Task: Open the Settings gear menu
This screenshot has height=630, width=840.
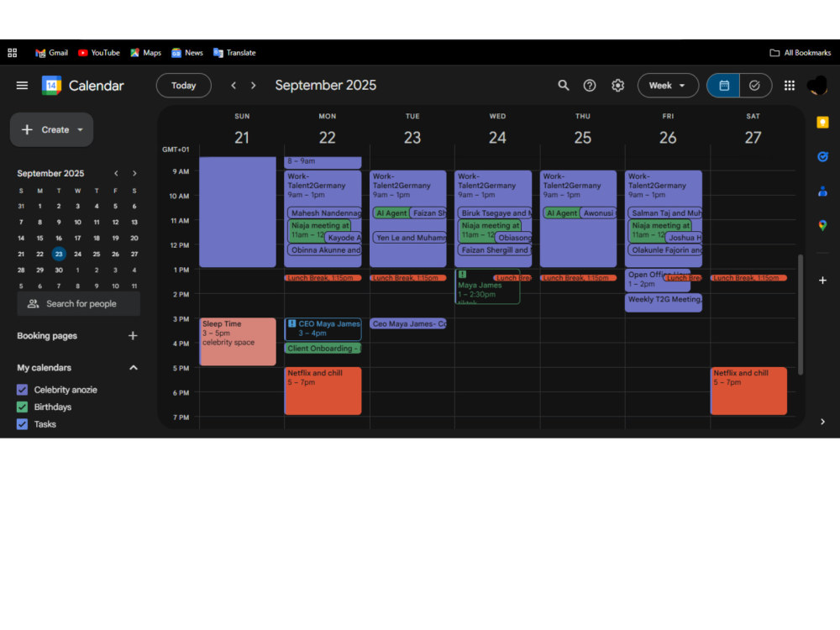Action: click(x=617, y=85)
